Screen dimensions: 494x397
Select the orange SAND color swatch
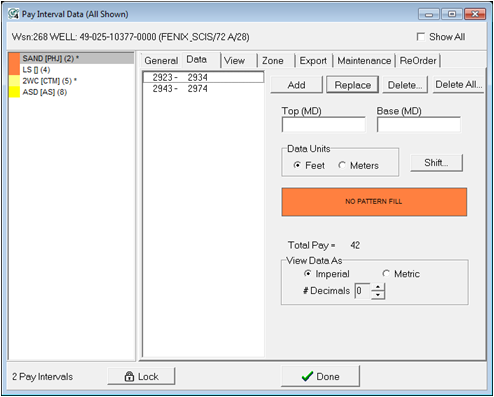[14, 58]
